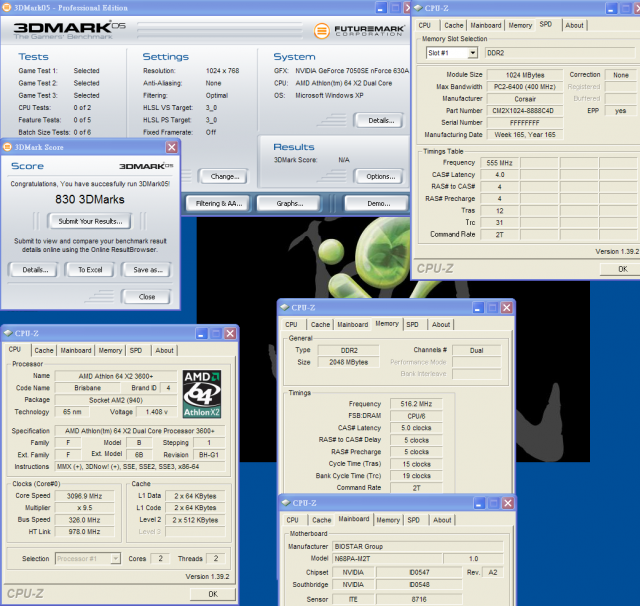Screen dimensions: 640x606
Task: Click the CPU-Z SPD window title icon
Action: [418, 8]
